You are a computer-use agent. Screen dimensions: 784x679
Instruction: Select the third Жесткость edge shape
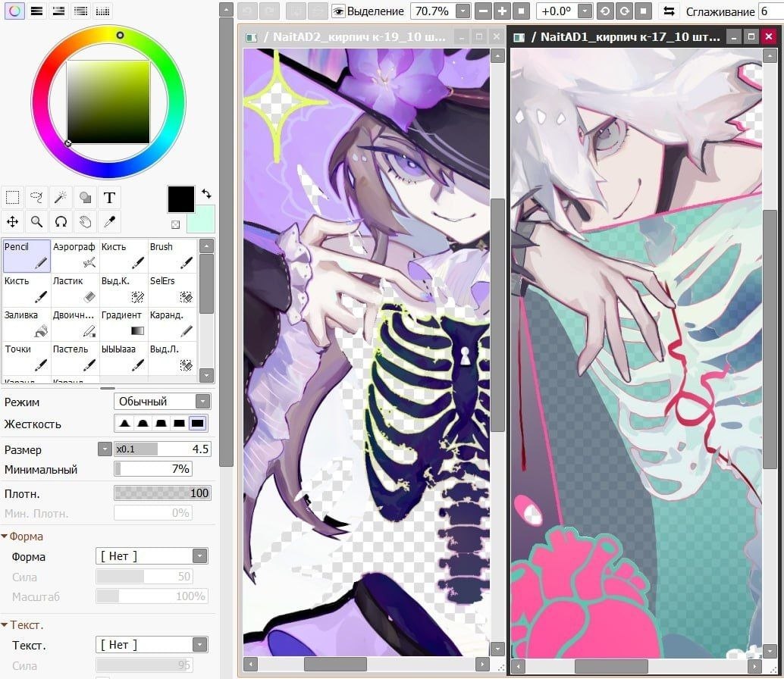(161, 424)
